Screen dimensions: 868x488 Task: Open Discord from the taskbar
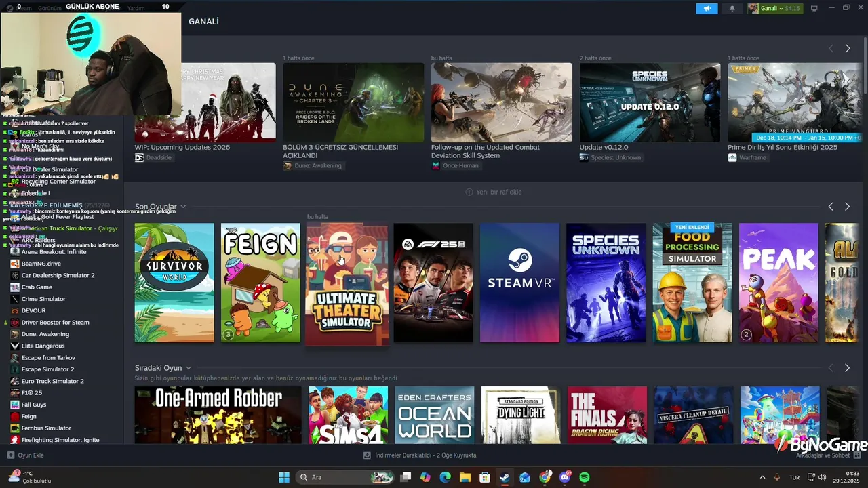[x=565, y=477]
